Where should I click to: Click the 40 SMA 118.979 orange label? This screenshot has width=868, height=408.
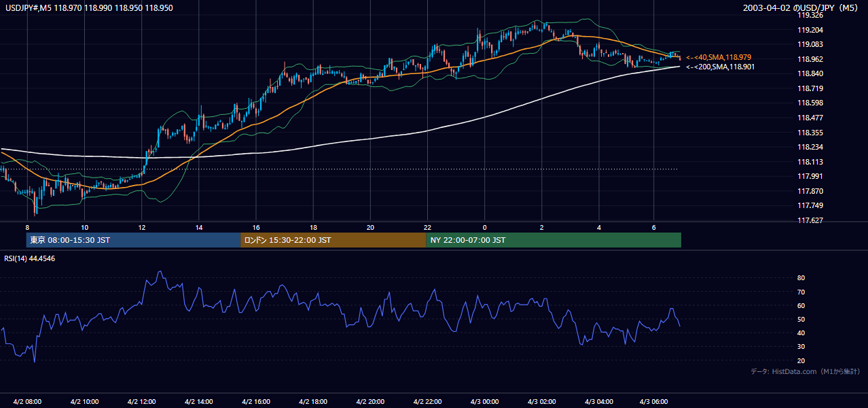coord(719,57)
